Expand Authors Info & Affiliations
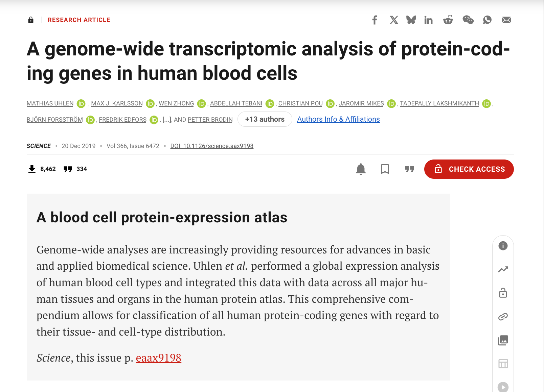 coord(338,119)
